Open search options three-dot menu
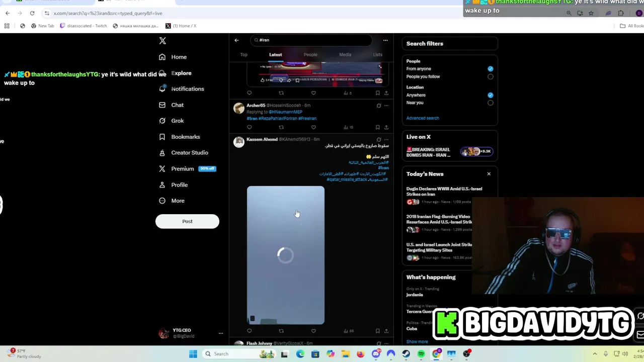This screenshot has height=362, width=644. (x=385, y=40)
